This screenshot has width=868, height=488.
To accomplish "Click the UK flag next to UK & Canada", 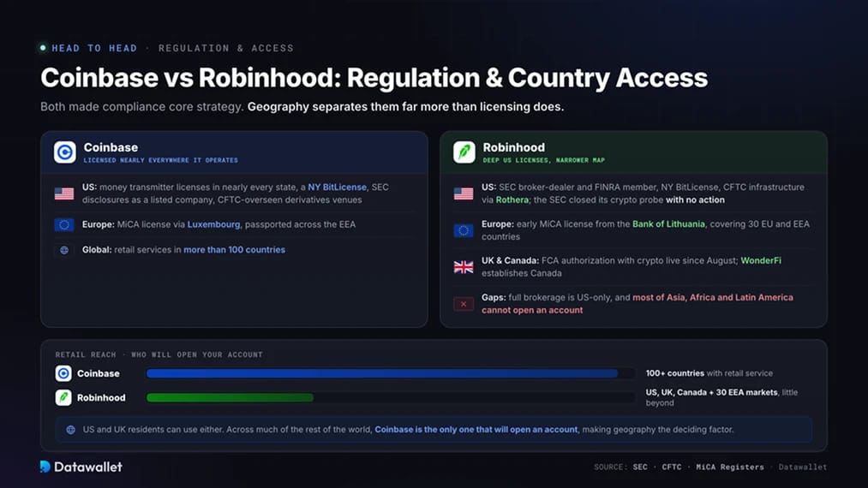I will click(x=464, y=267).
